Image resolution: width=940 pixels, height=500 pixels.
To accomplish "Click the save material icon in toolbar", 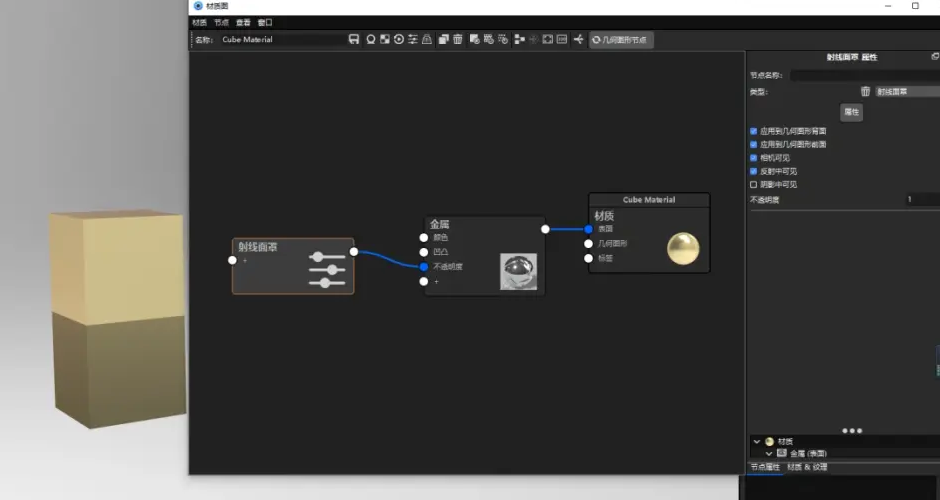I will click(354, 40).
